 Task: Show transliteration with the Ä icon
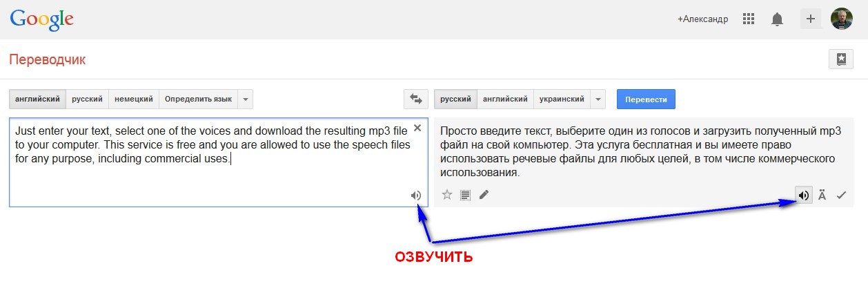[x=822, y=196]
